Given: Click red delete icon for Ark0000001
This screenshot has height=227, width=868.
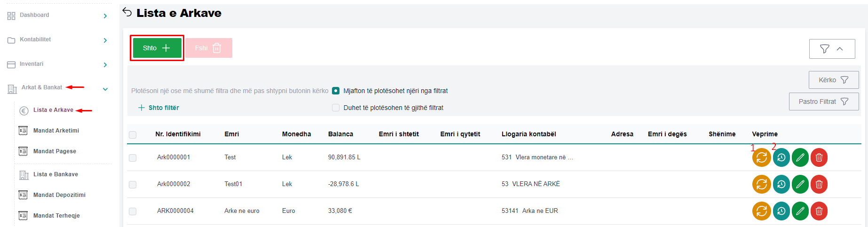Looking at the screenshot, I should tap(819, 158).
